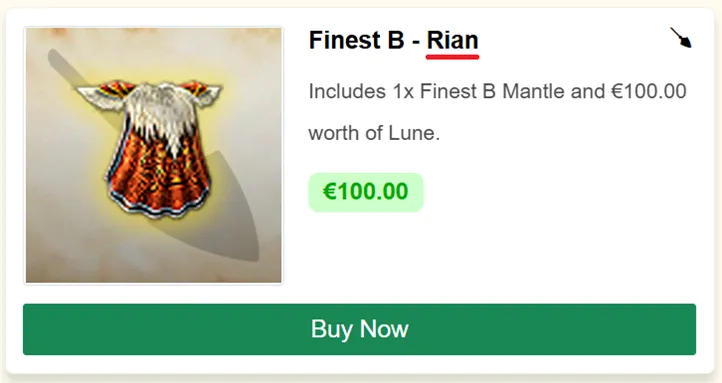Viewport: 722px width, 383px height.
Task: Click 'worth of Lune.' description line
Action: pyautogui.click(x=374, y=133)
